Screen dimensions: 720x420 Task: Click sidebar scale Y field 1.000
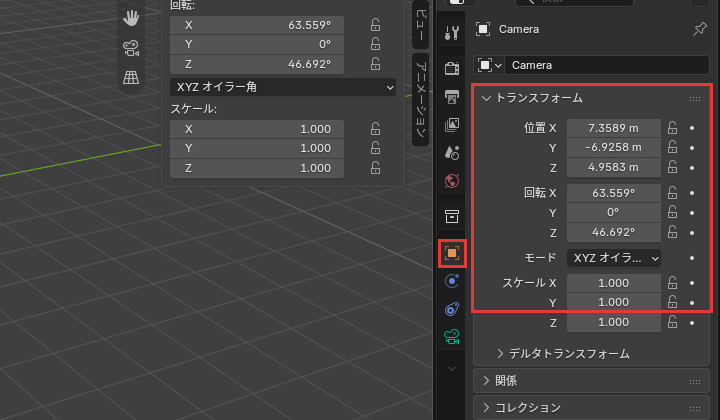coord(257,148)
